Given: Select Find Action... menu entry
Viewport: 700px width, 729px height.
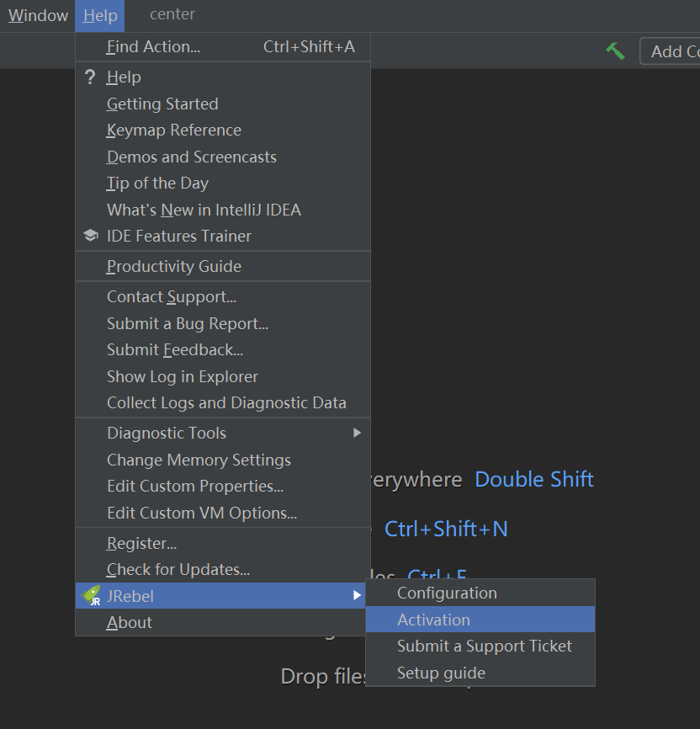Looking at the screenshot, I should [223, 46].
